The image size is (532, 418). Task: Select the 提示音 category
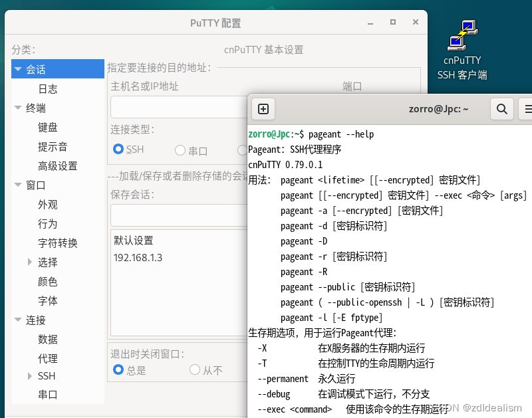49,146
